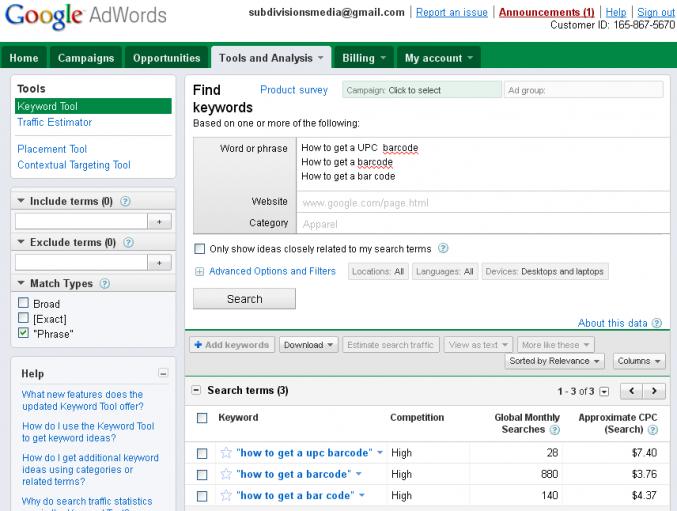Image resolution: width=677 pixels, height=511 pixels.
Task: Click help icon next to Include terms
Action: [125, 201]
